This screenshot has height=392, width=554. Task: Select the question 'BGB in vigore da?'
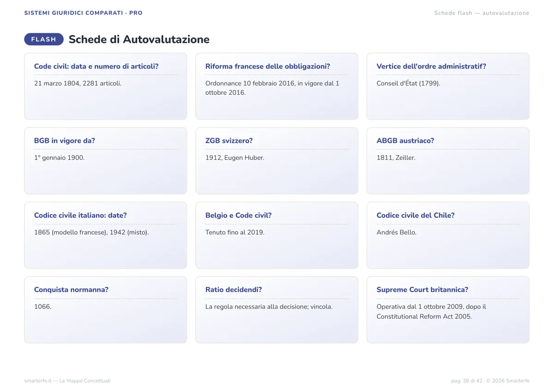65,141
